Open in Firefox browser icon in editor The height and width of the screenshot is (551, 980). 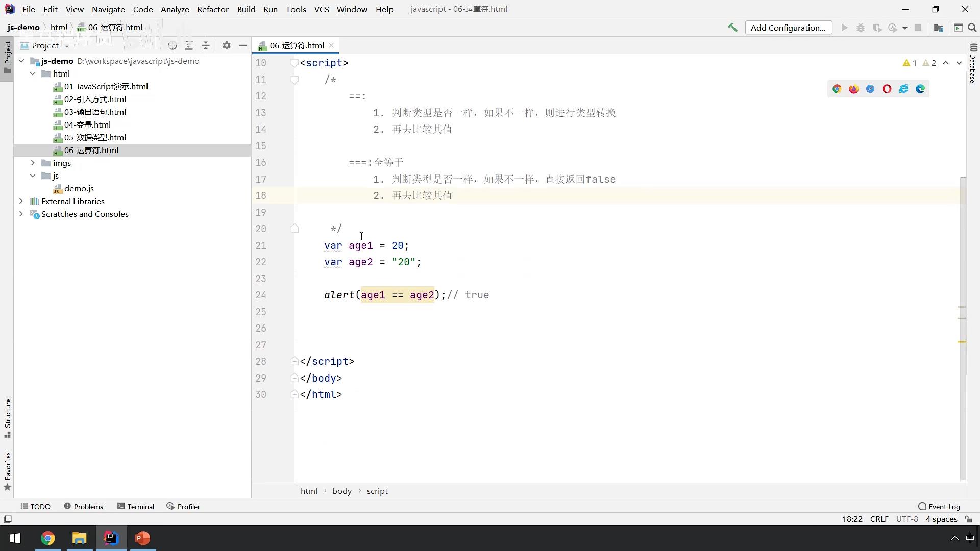coord(853,89)
